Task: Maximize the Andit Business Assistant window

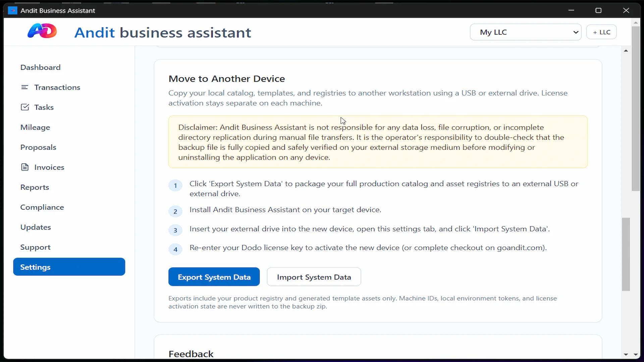Action: [x=598, y=10]
